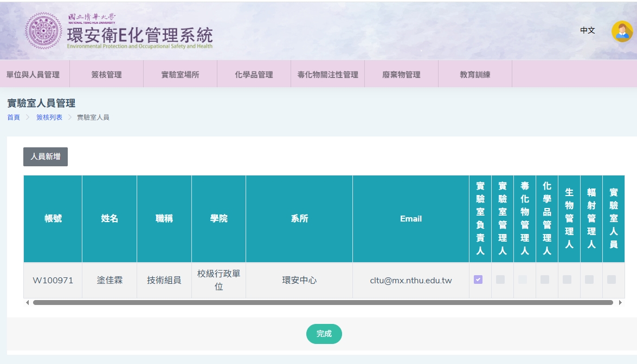This screenshot has width=637, height=364.
Task: Open the 簽核列表 breadcrumb link
Action: (49, 117)
